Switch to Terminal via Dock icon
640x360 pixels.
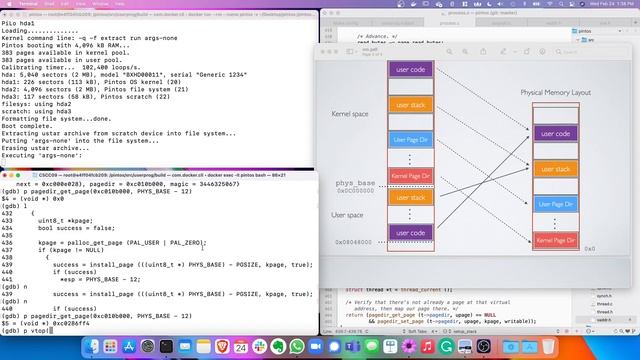click(x=166, y=347)
